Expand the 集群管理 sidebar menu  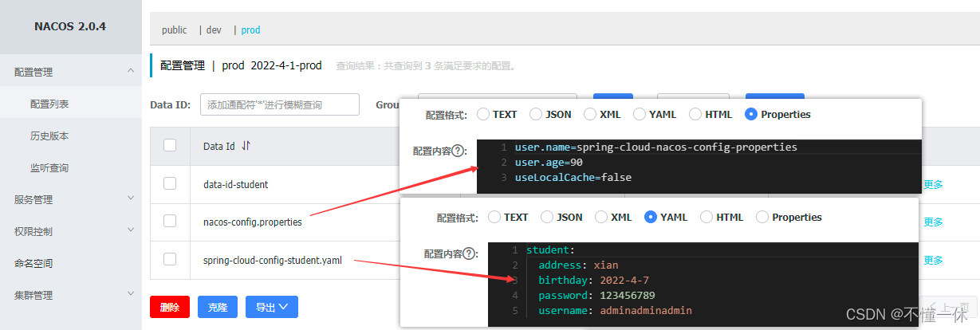tap(70, 295)
